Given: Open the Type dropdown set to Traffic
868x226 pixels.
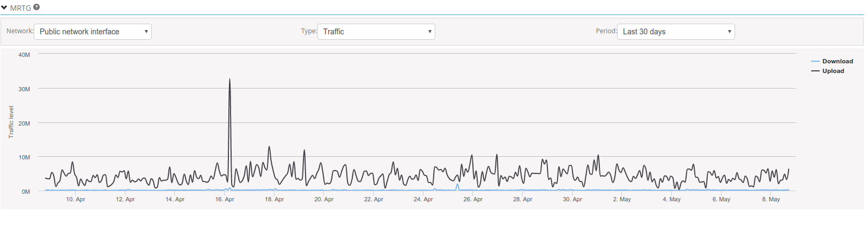Looking at the screenshot, I should click(x=376, y=32).
